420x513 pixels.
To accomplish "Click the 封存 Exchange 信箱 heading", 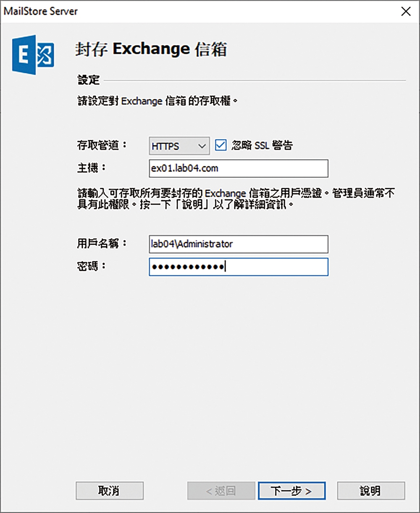I will tap(151, 49).
